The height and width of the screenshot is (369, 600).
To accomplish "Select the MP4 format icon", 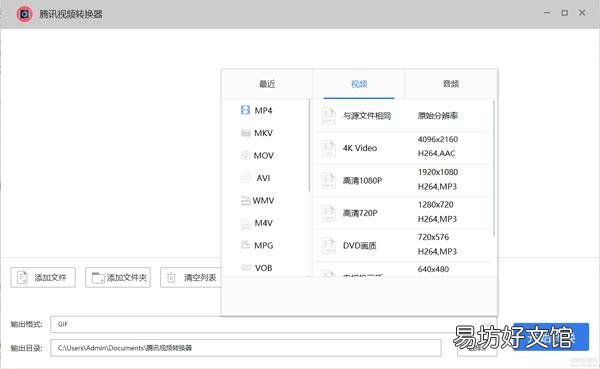I will click(x=245, y=110).
